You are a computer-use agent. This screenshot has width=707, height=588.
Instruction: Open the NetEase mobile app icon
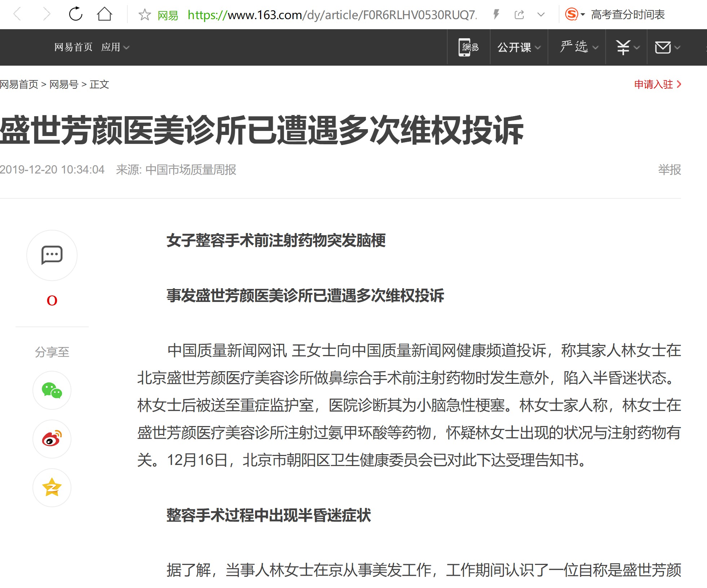tap(468, 47)
